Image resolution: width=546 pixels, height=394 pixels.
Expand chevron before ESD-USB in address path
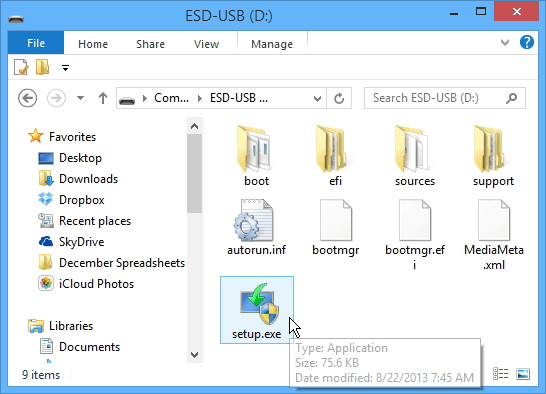(x=200, y=99)
